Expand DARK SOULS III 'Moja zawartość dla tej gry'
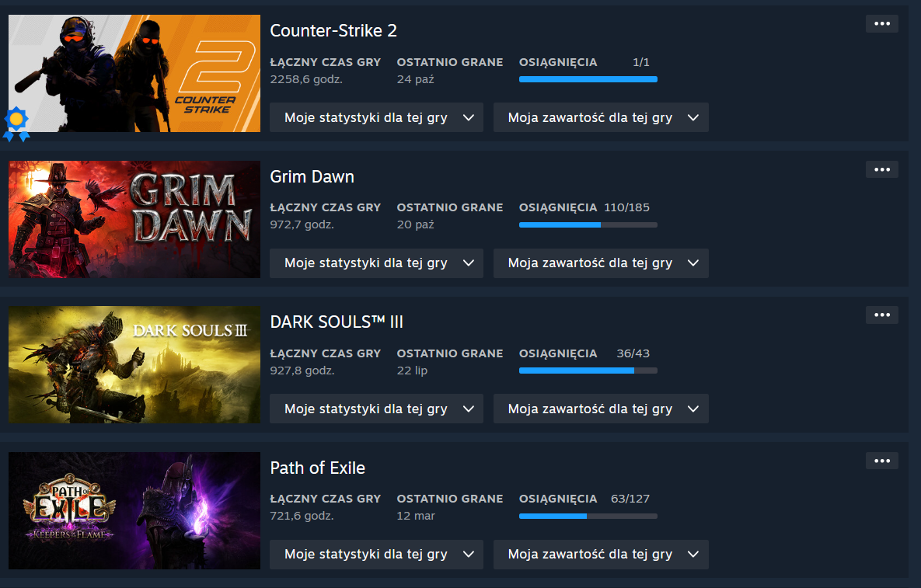 (601, 409)
